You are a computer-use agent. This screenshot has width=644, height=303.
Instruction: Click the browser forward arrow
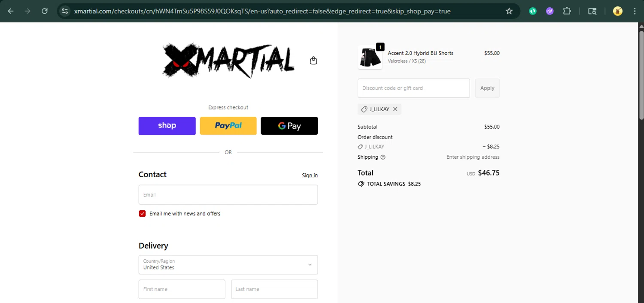[27, 11]
